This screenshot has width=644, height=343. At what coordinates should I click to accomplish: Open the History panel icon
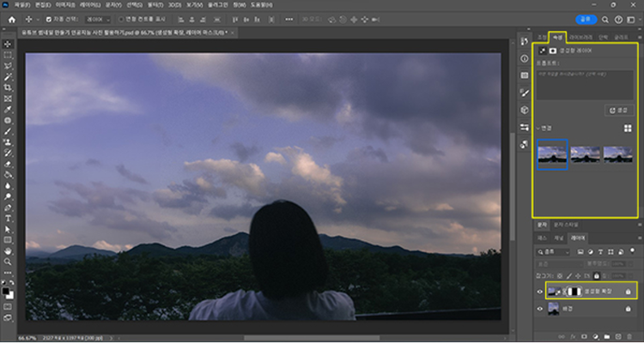coord(525,41)
